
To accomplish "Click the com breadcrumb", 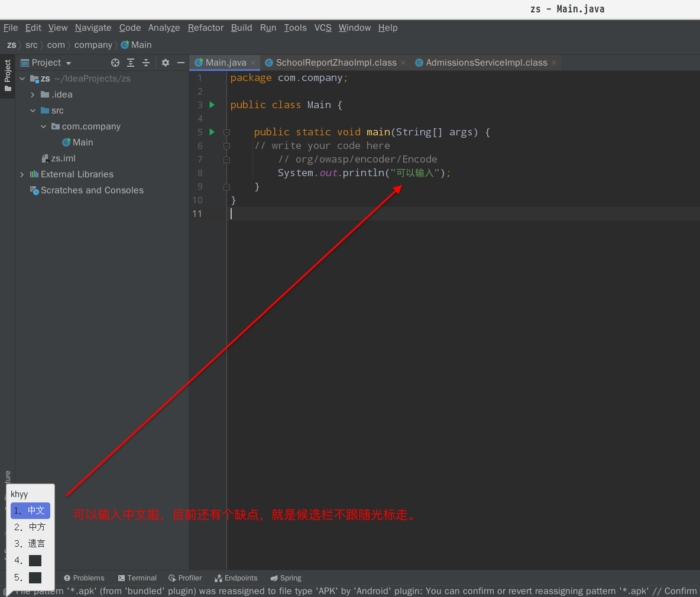I will tap(56, 45).
